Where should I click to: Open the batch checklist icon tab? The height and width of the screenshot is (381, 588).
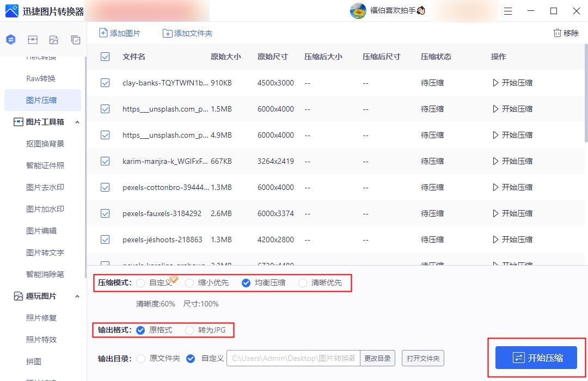click(x=76, y=40)
